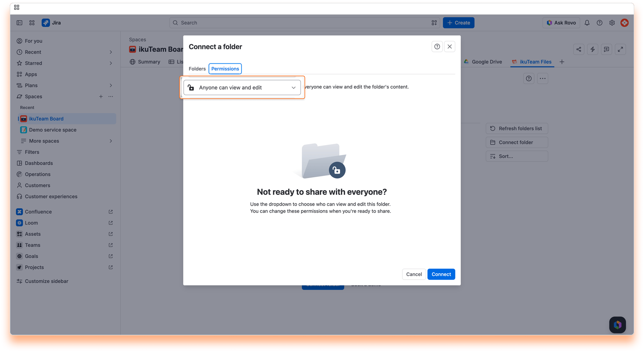Open the Anyone can view and edit dropdown
This screenshot has height=352, width=644.
(242, 87)
